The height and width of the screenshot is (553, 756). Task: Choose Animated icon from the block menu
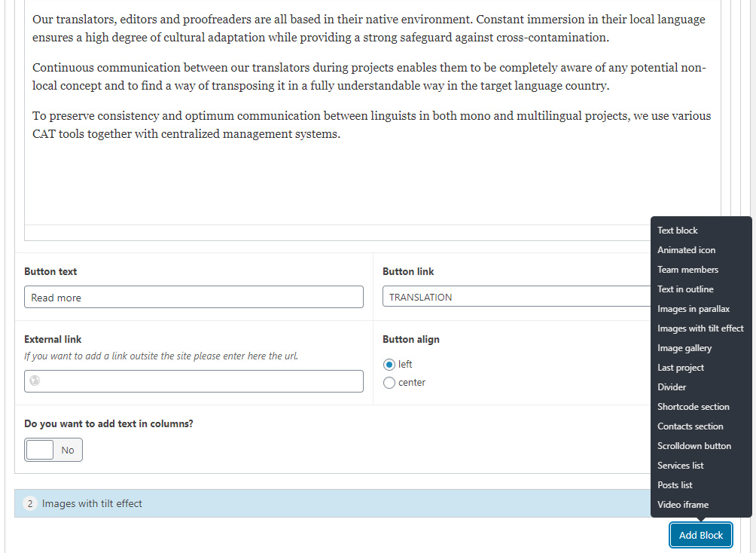(686, 250)
